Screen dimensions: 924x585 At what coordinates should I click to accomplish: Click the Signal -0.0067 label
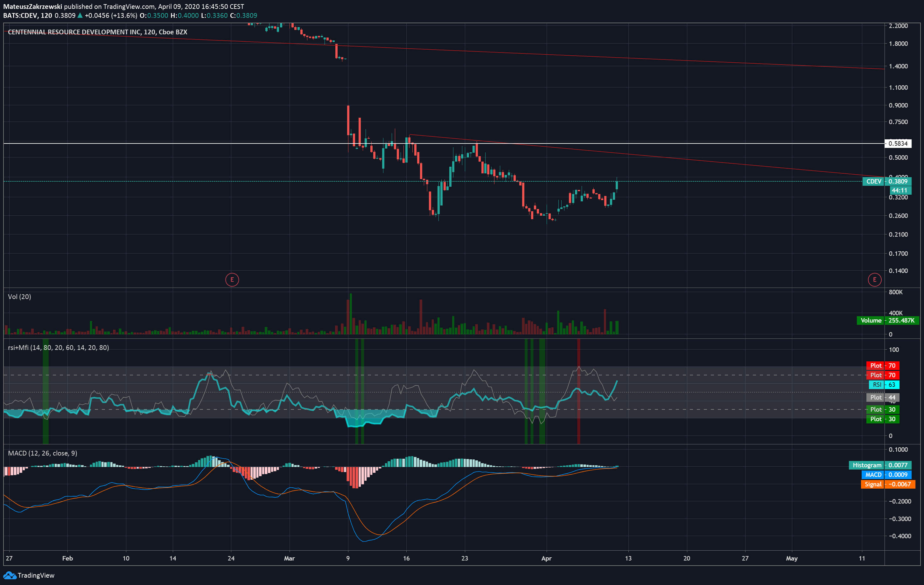(888, 484)
